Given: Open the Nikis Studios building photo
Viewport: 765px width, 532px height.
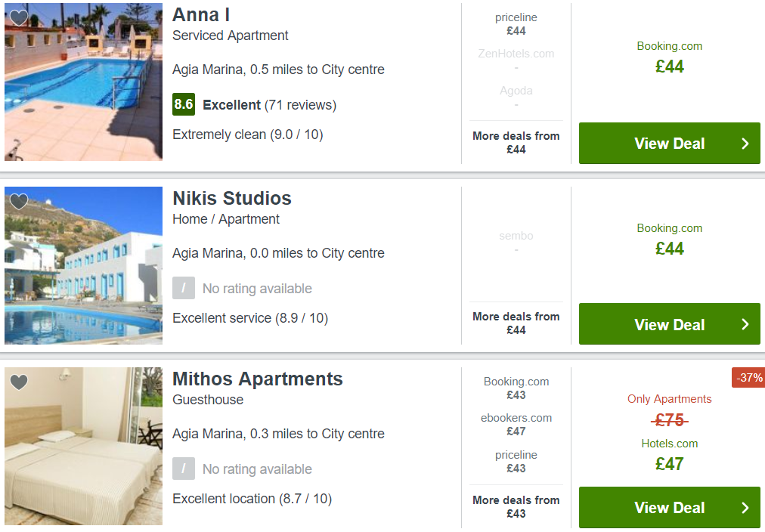Looking at the screenshot, I should 83,265.
